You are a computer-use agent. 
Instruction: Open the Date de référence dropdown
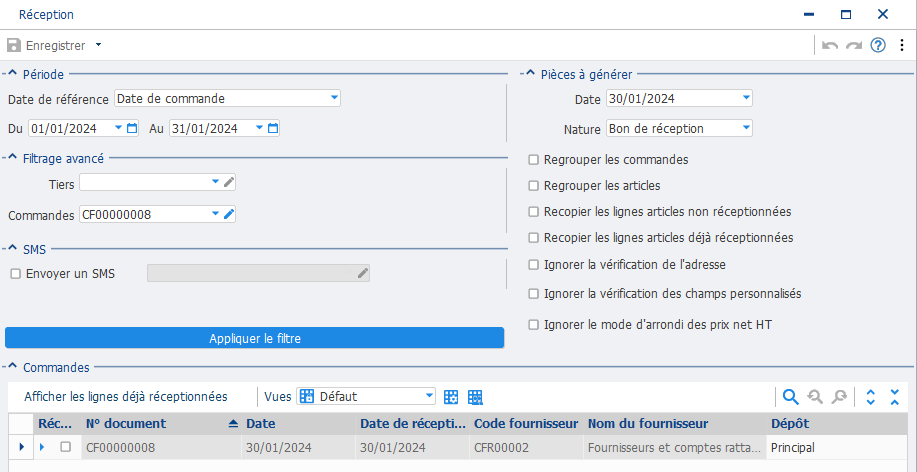click(x=334, y=98)
